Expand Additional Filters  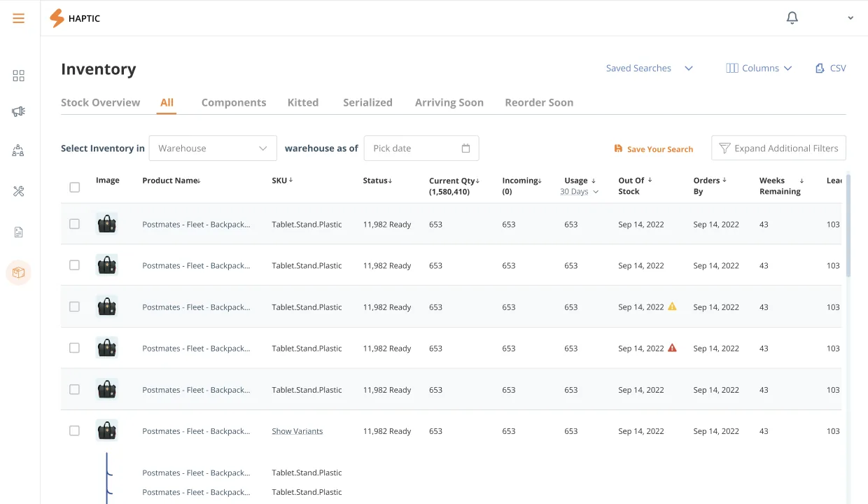tap(778, 148)
